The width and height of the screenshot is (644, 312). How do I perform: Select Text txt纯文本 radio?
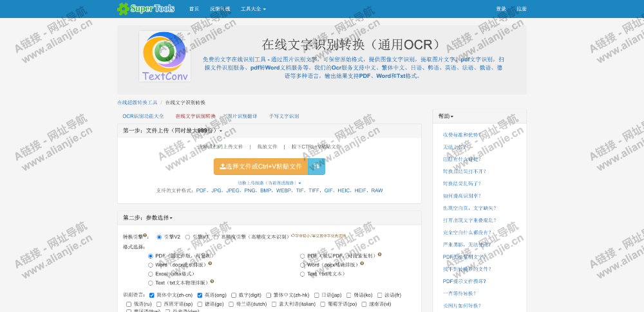[302, 274]
